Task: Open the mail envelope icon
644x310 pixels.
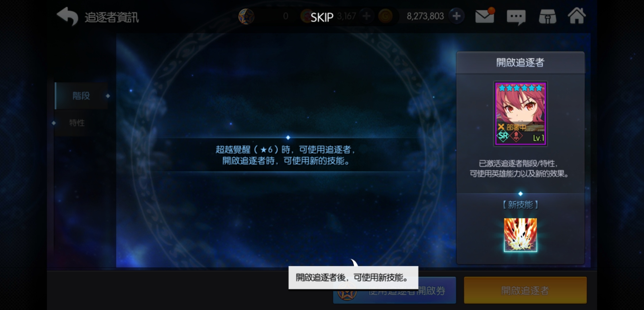Action: pyautogui.click(x=484, y=16)
